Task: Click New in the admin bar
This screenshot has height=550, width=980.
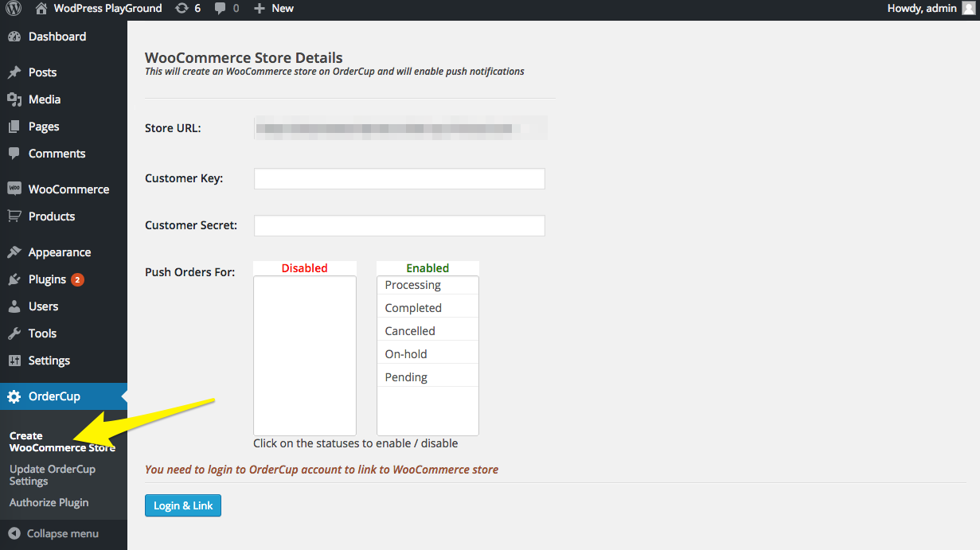Action: [283, 9]
